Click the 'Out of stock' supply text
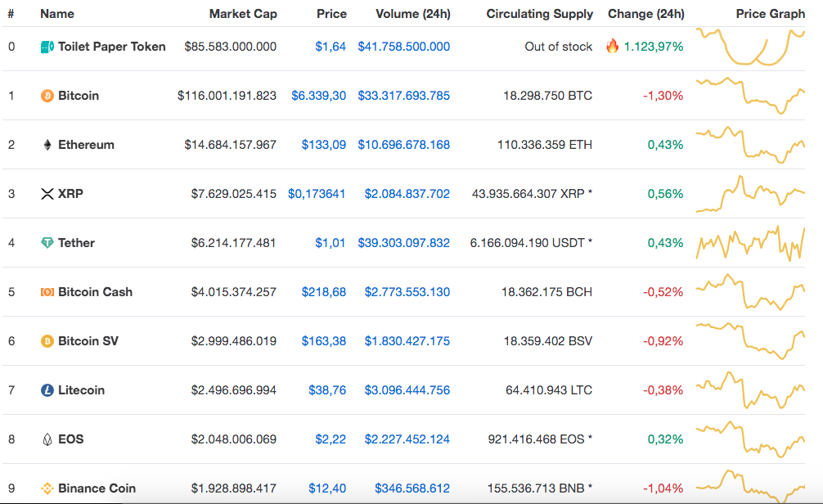This screenshot has width=823, height=504. coord(559,47)
